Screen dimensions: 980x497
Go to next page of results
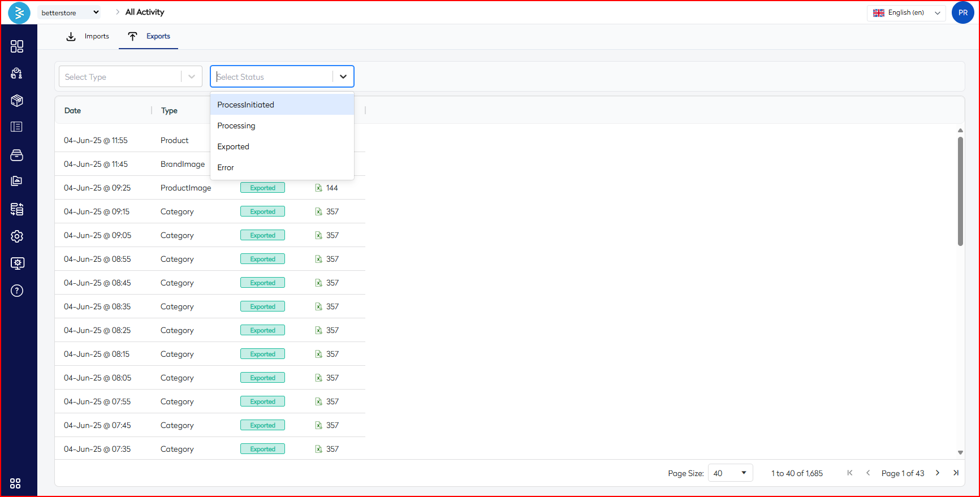point(938,473)
